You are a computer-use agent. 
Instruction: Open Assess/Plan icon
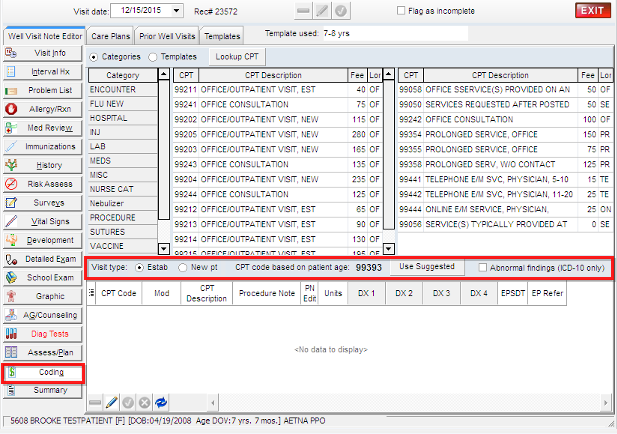point(11,352)
